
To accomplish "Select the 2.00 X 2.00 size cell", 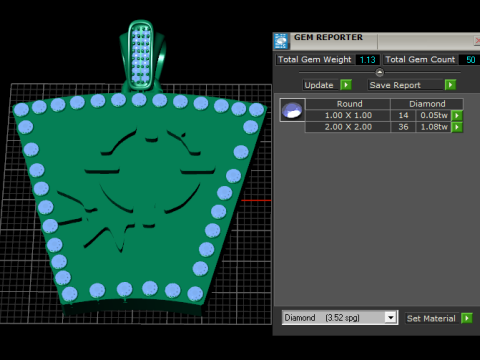I will (x=348, y=127).
